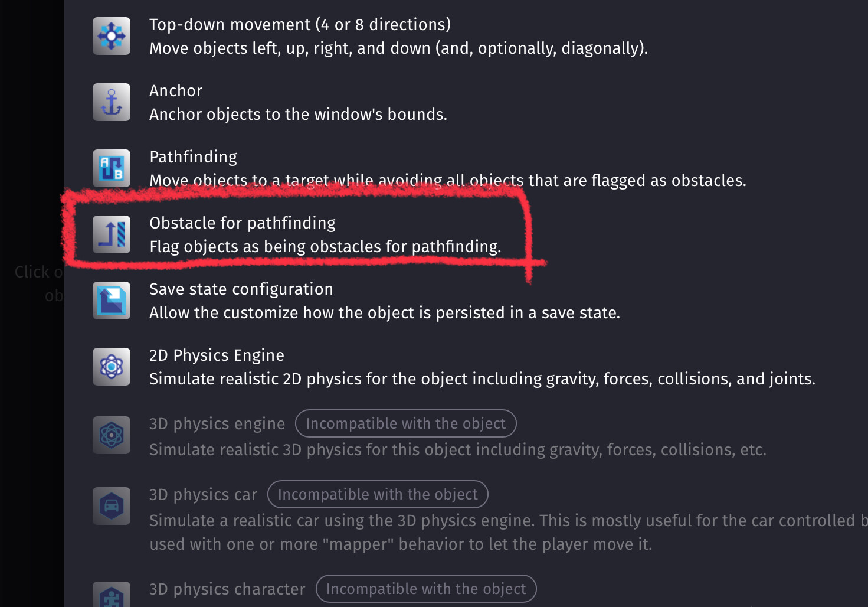Click Incompatible badge beside 3D physics engine

tap(405, 423)
